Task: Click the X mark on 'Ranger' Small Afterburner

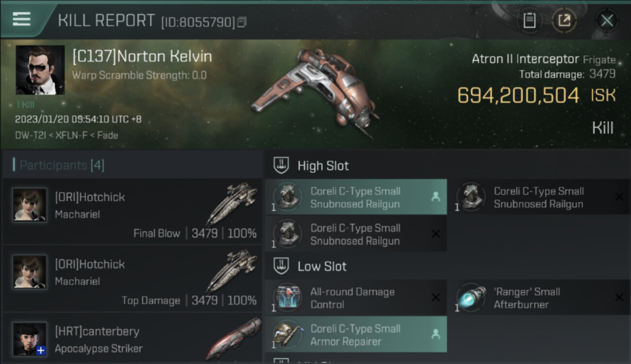Action: click(619, 298)
